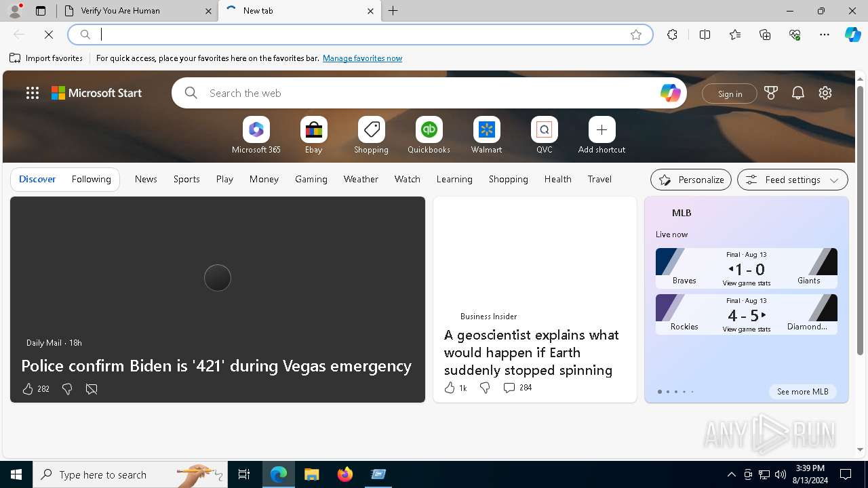Image resolution: width=868 pixels, height=488 pixels.
Task: Dislike the Biden Vegas story
Action: pos(67,389)
